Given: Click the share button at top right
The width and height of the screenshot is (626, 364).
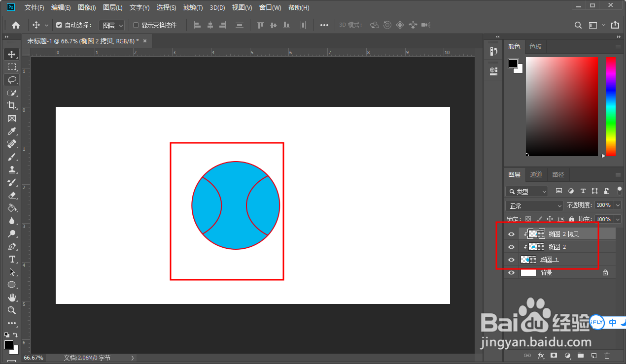Looking at the screenshot, I should [x=615, y=25].
